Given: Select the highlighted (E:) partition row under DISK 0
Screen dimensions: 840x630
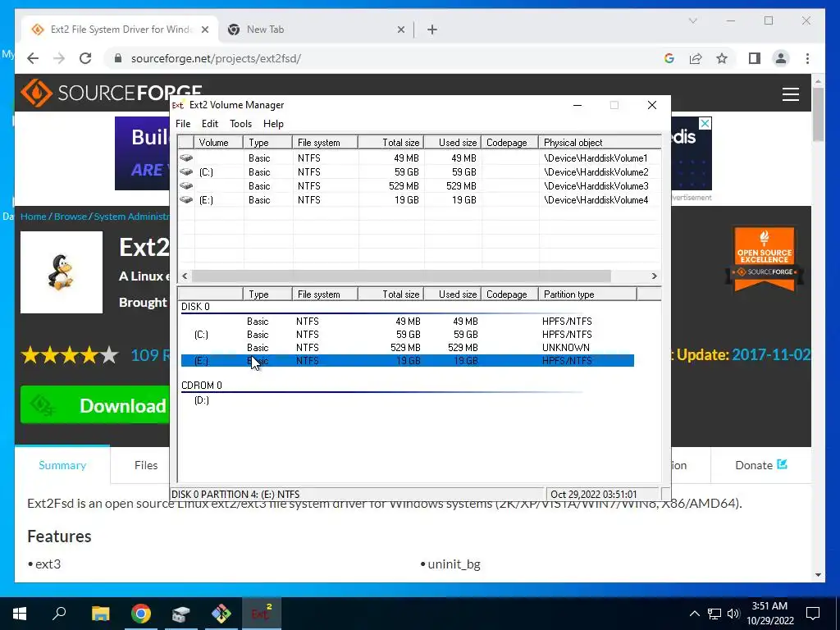Looking at the screenshot, I should [407, 361].
